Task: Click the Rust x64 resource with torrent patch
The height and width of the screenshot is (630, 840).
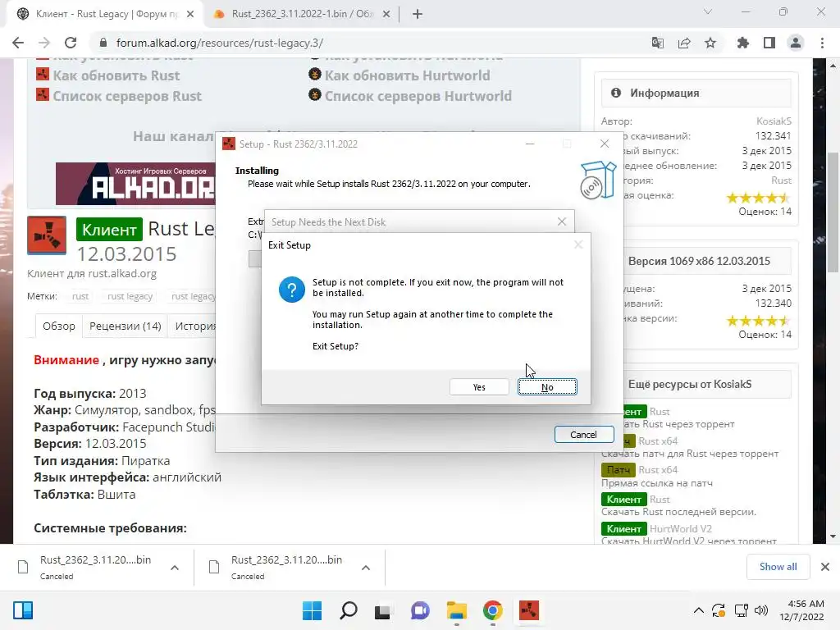Action: coord(658,441)
